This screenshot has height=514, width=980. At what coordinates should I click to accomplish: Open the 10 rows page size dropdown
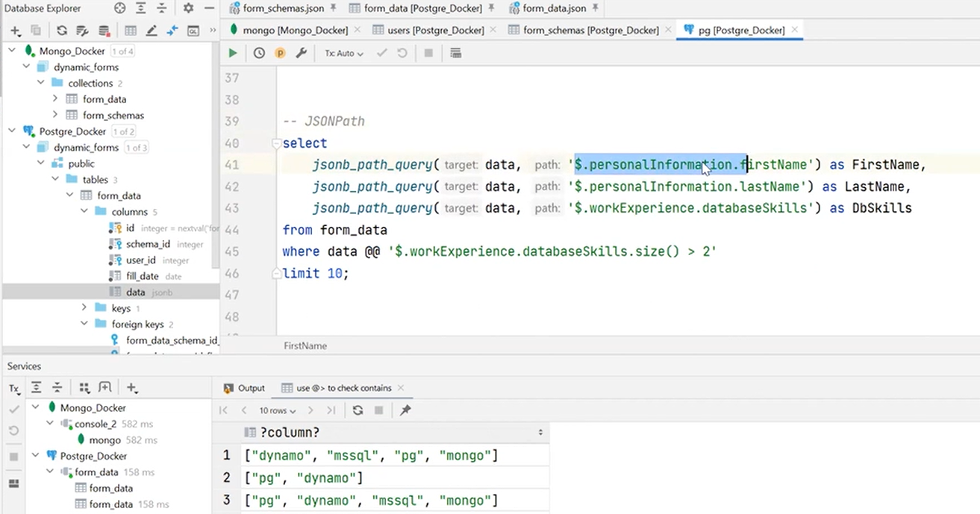click(278, 411)
